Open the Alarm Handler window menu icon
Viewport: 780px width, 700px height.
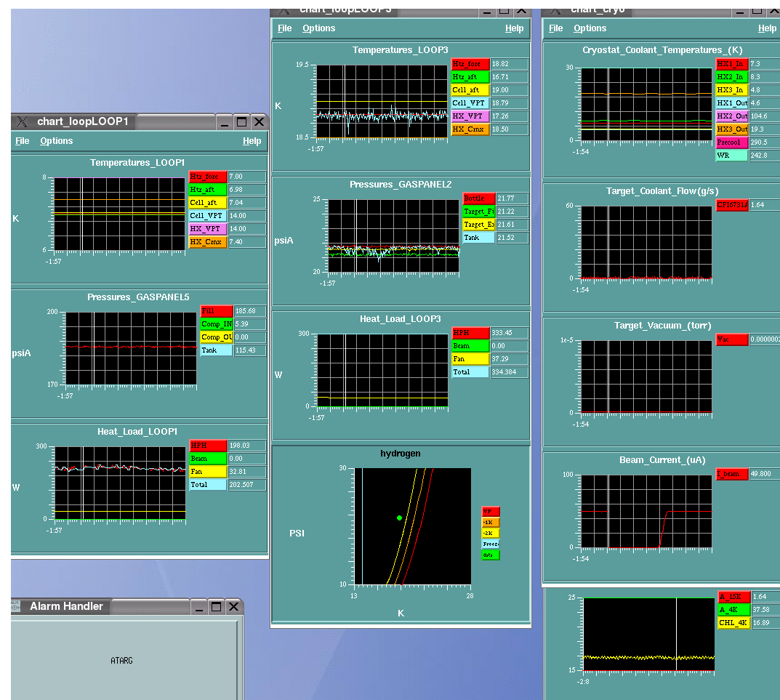coord(15,606)
